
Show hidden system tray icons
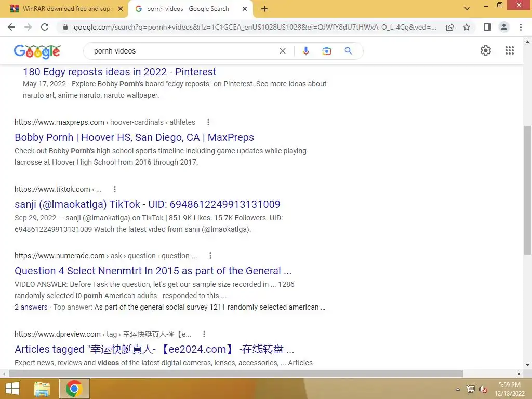(458, 389)
